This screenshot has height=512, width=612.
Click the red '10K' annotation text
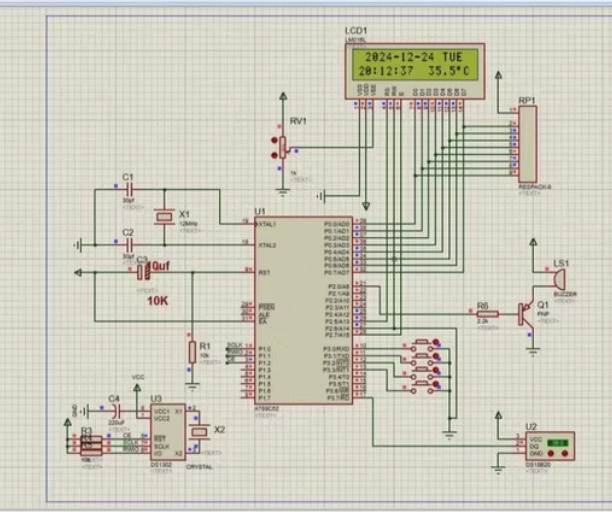click(158, 301)
